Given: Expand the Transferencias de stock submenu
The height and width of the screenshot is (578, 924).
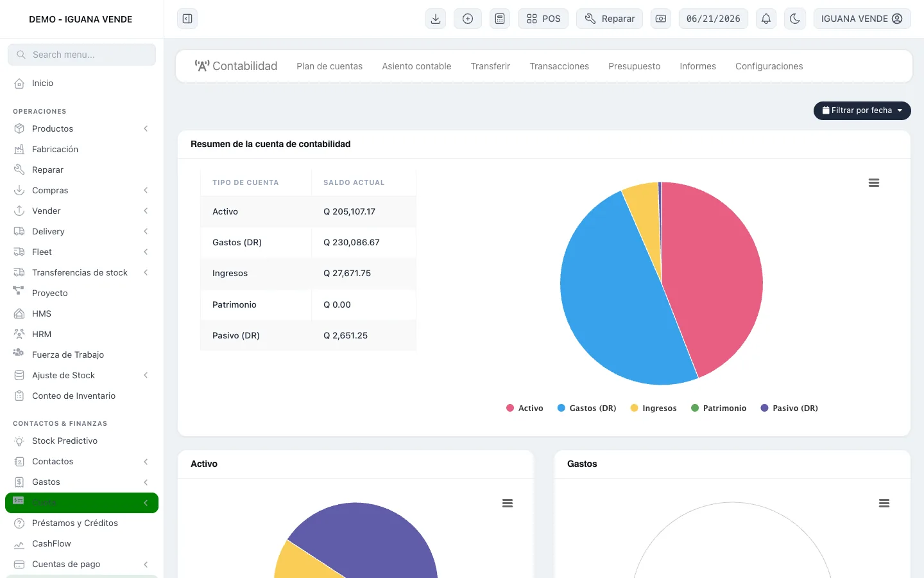Looking at the screenshot, I should [x=146, y=272].
